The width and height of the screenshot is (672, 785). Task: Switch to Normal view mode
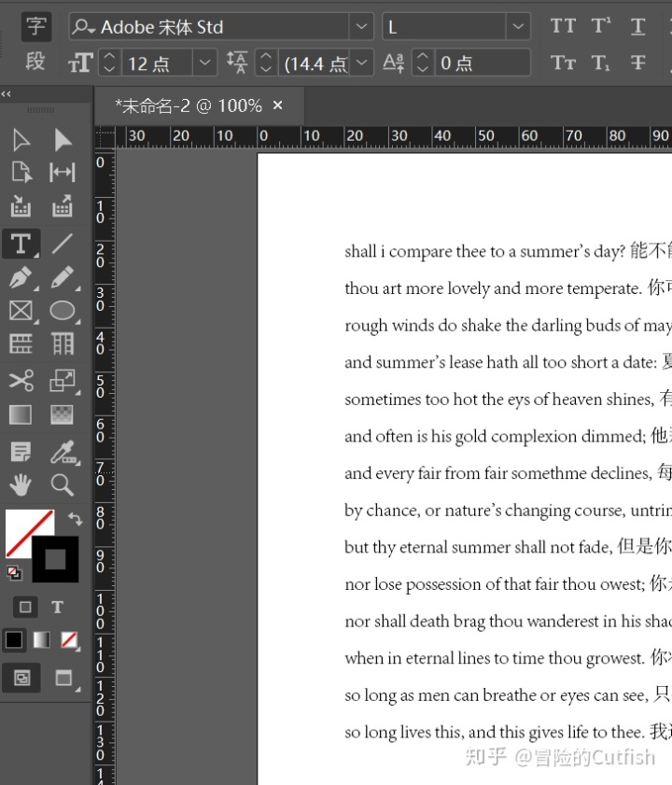point(21,679)
